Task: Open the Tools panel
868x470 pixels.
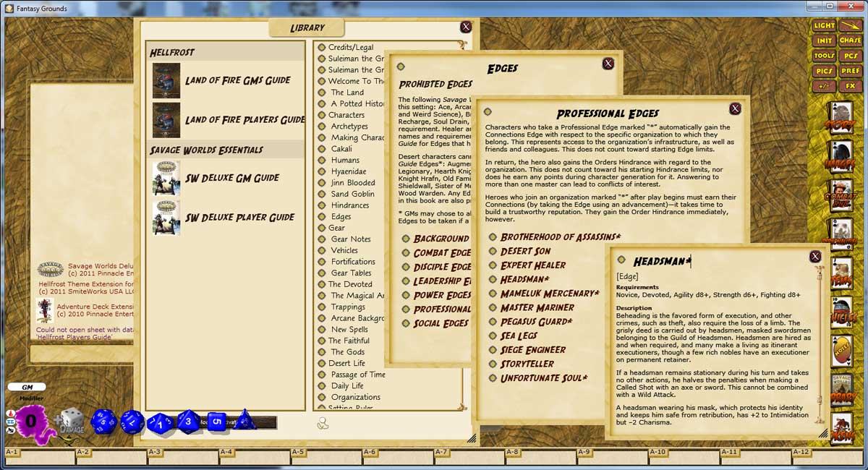Action: pos(824,55)
